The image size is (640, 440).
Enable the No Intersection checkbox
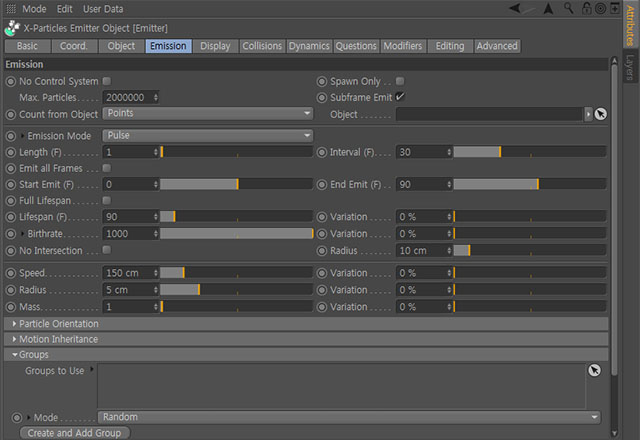[107, 249]
